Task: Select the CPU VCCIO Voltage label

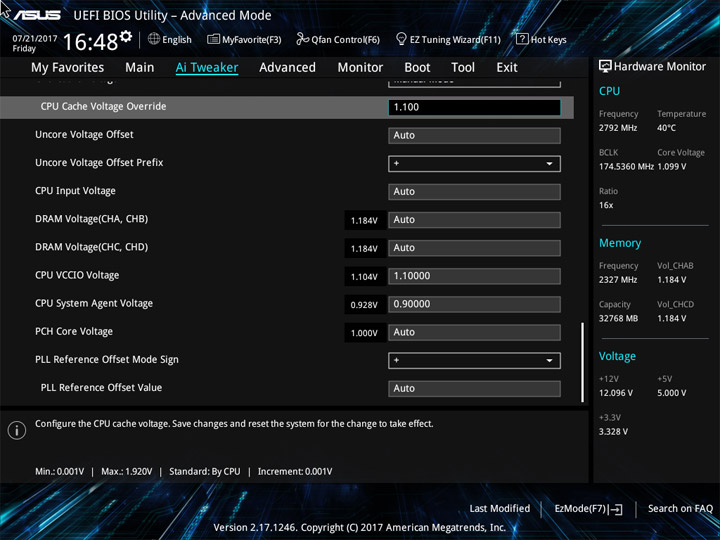Action: pyautogui.click(x=77, y=276)
